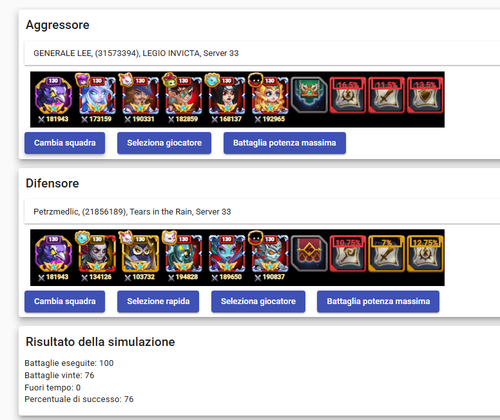
Task: Choose defender hero with power 194828
Action: coord(183,257)
